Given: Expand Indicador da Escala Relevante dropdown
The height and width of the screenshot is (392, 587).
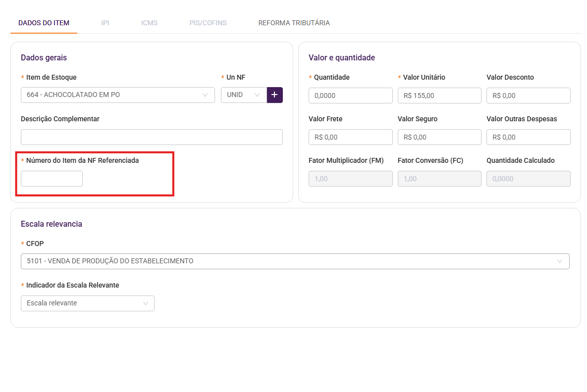Looking at the screenshot, I should [87, 303].
